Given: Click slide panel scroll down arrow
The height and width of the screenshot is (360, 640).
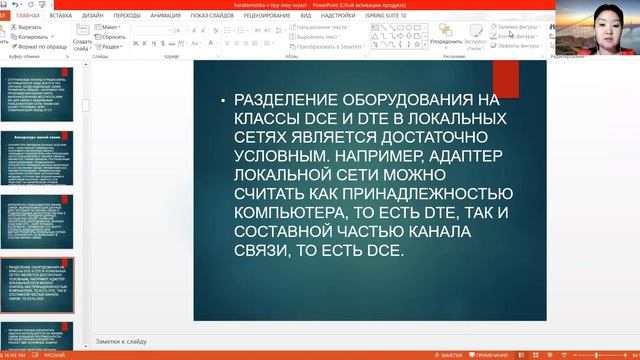Looking at the screenshot, I should click(85, 347).
